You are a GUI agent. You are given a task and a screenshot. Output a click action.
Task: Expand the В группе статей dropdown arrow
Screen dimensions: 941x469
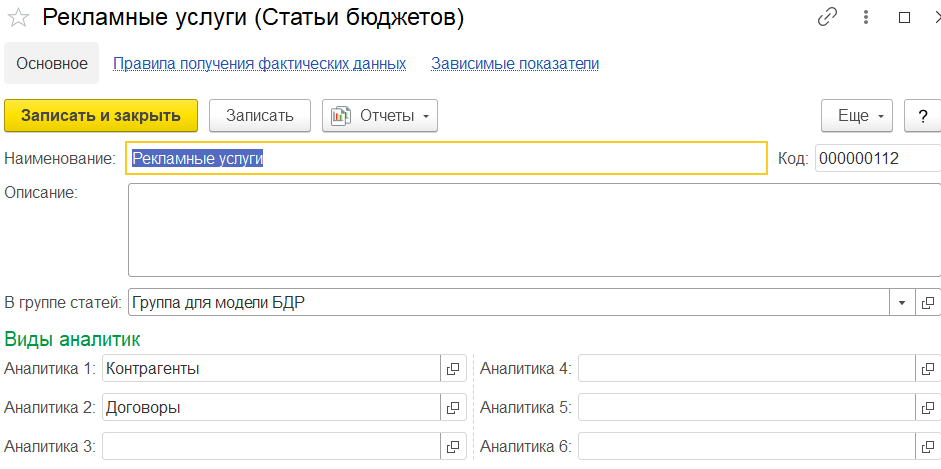point(902,303)
